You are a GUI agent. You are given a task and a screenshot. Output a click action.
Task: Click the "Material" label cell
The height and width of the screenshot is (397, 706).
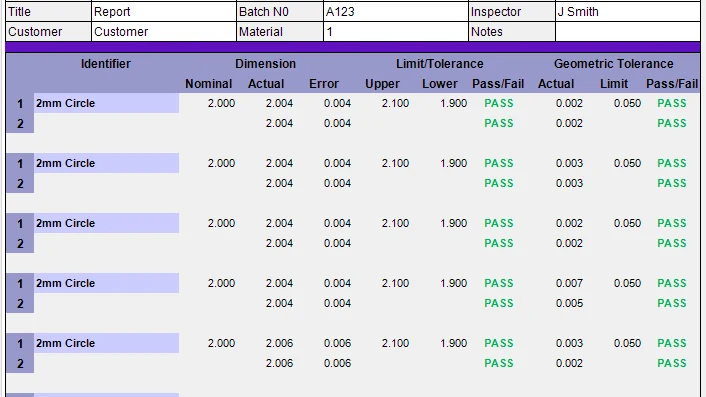coord(280,32)
